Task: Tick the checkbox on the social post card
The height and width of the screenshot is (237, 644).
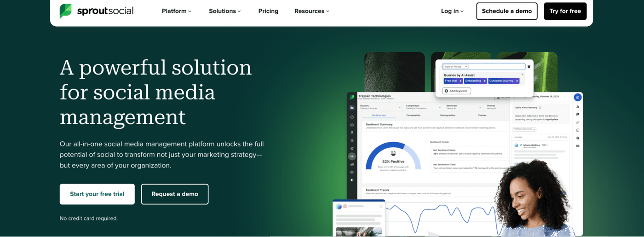Action: (x=381, y=206)
